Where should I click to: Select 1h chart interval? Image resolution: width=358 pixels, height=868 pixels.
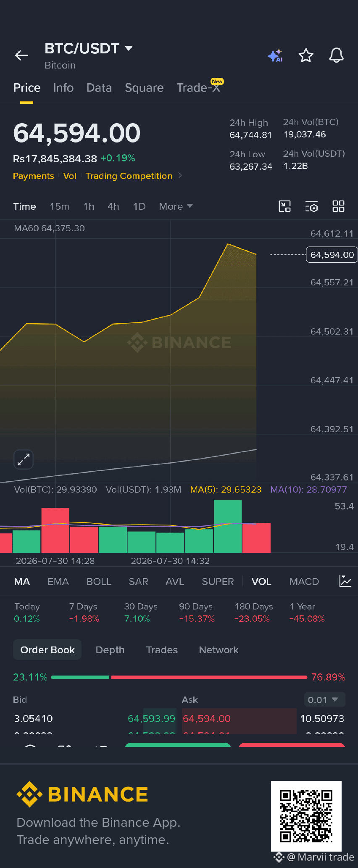click(x=89, y=206)
